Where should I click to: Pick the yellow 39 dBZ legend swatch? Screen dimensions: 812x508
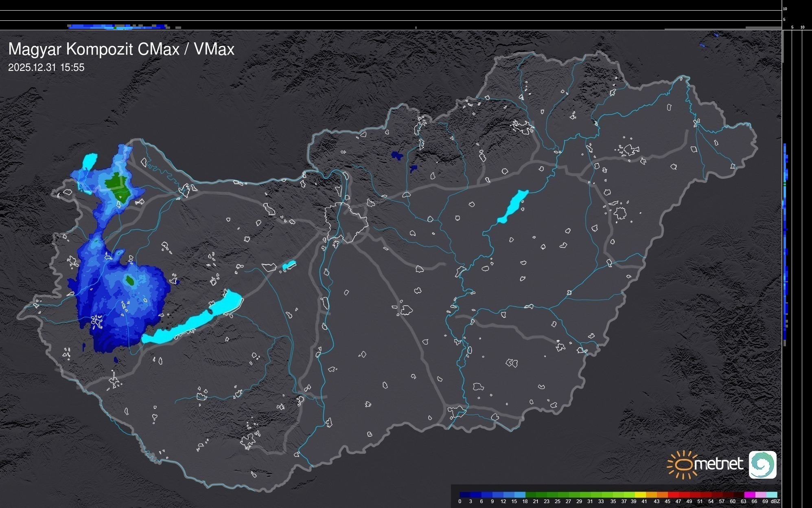click(640, 495)
